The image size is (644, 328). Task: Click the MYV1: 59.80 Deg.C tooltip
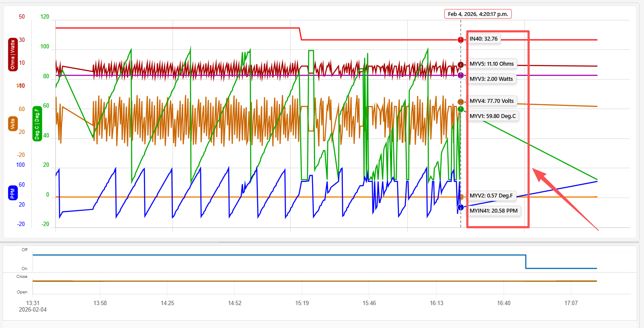coord(492,116)
